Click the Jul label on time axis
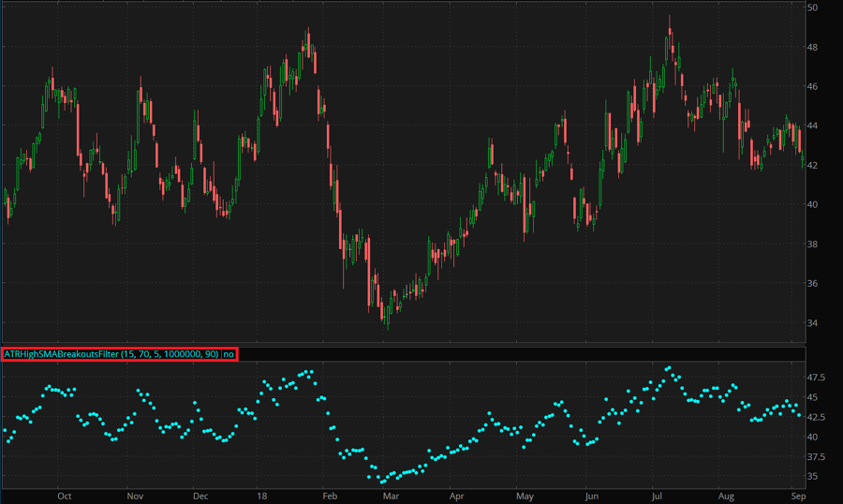The image size is (843, 504). (657, 494)
